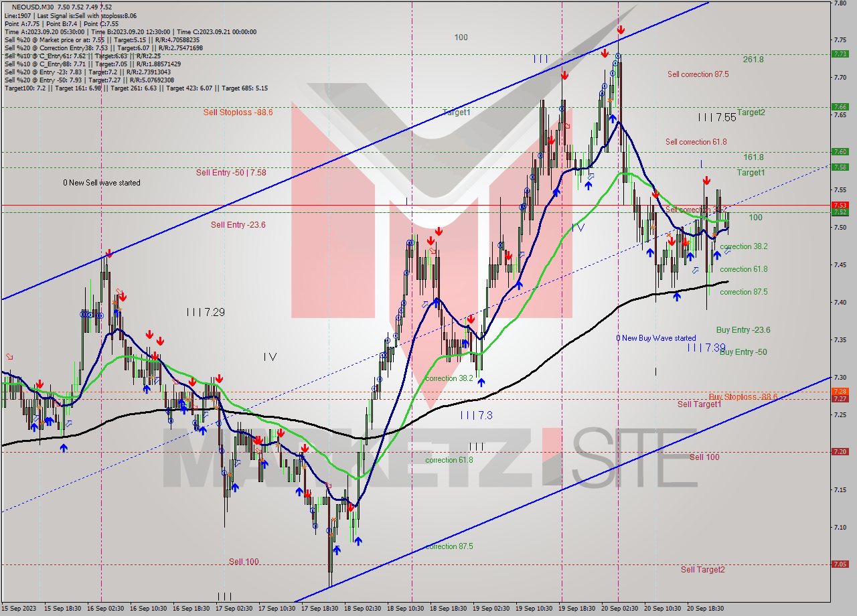This screenshot has height=616, width=857.
Task: Click the '16 Sep 18:30' time label
Action: point(191,609)
